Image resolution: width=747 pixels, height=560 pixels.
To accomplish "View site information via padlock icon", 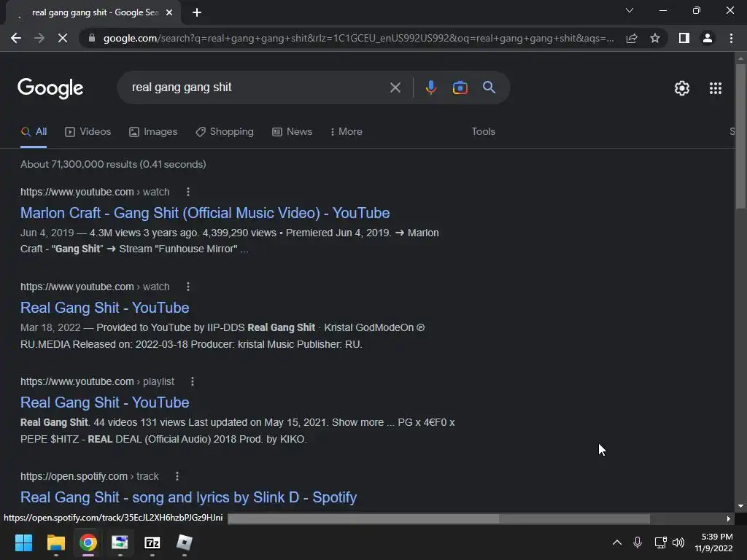I will (92, 38).
